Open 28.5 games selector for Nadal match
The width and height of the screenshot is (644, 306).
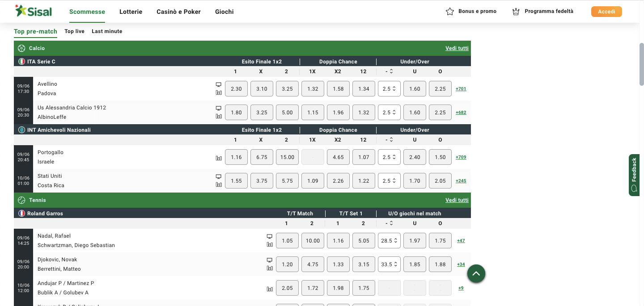[x=389, y=241]
